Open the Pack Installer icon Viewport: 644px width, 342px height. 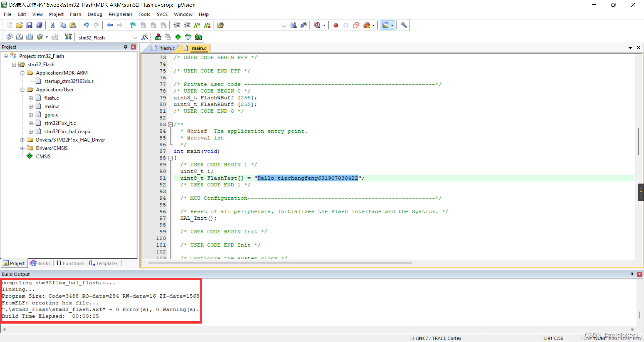198,37
